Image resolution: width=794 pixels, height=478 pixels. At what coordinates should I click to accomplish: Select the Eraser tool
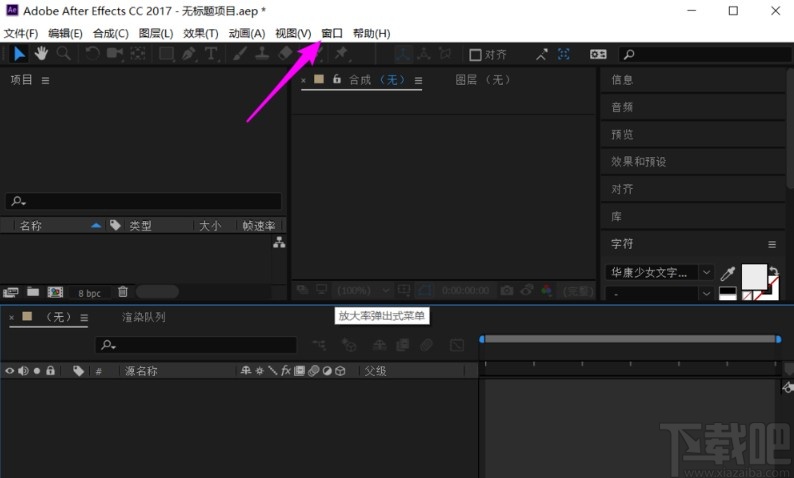coord(285,54)
